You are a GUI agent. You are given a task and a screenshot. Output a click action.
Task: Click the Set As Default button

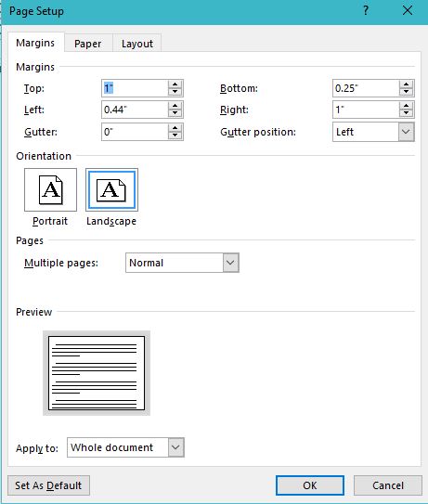pos(48,485)
